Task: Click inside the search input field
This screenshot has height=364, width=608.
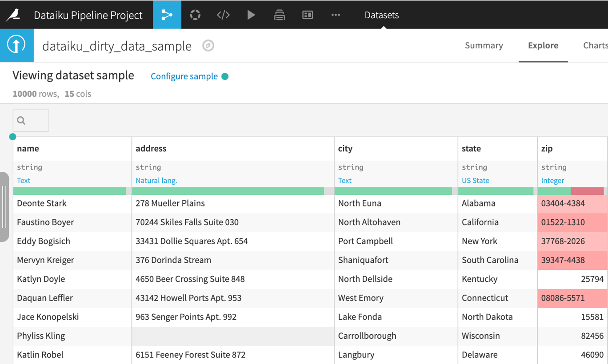Action: (33, 120)
